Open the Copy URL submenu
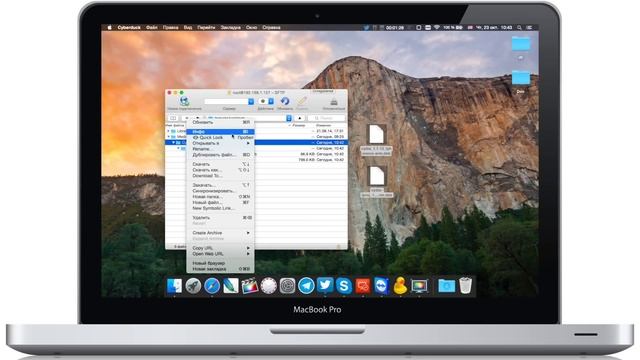Screen dimensions: 640x360 220,248
